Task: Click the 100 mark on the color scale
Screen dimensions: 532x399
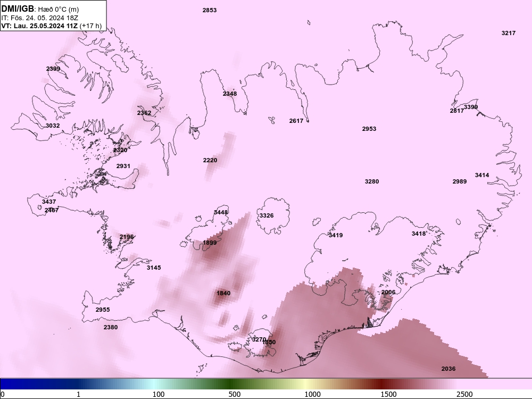Action: click(x=159, y=395)
